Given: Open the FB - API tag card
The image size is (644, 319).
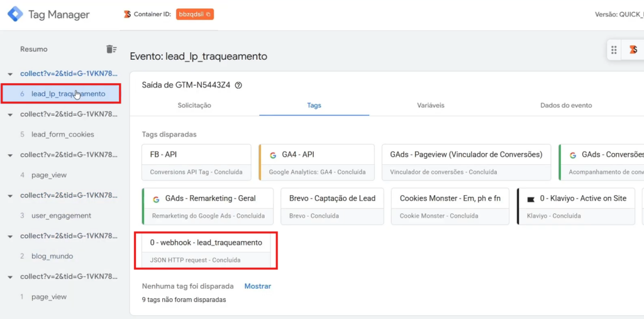Looking at the screenshot, I should point(196,162).
